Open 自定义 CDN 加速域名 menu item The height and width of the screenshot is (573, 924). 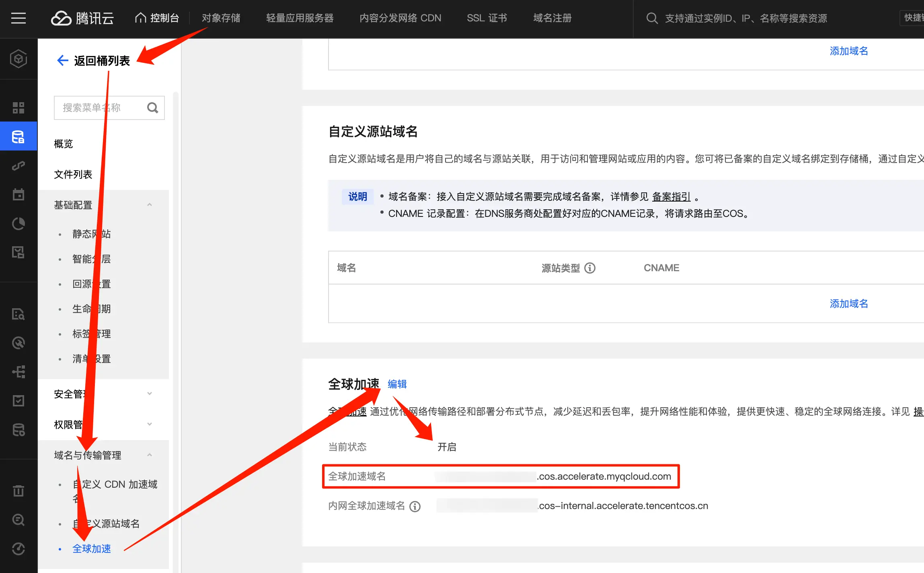click(x=115, y=491)
